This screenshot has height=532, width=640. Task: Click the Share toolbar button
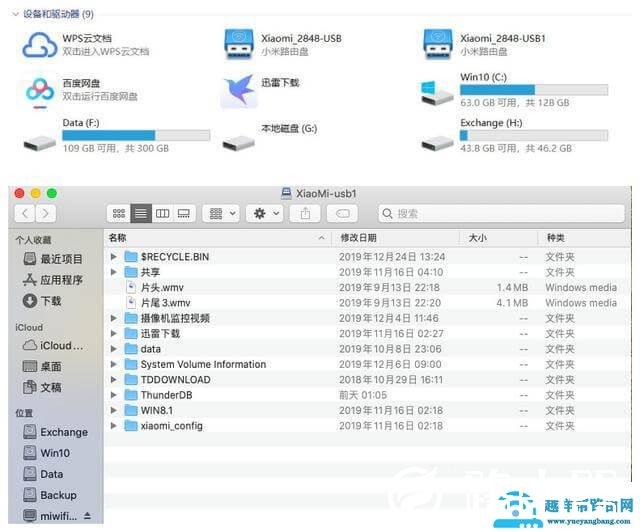[305, 213]
